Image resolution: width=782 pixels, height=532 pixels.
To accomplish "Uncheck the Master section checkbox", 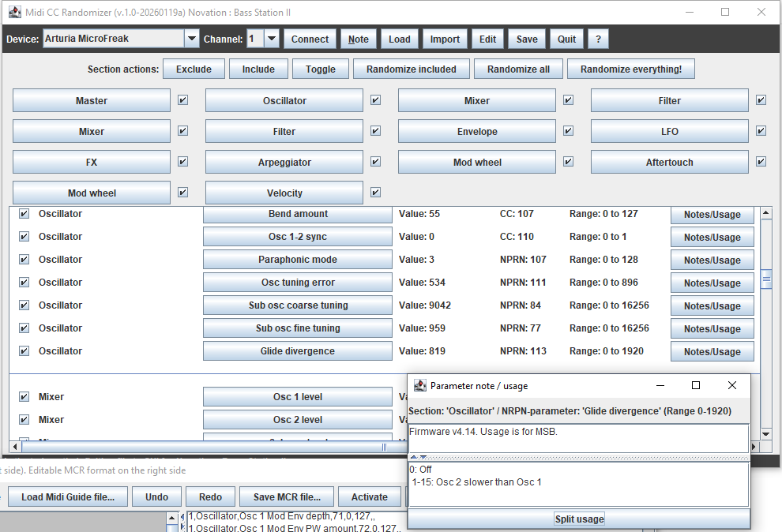I will click(x=182, y=100).
